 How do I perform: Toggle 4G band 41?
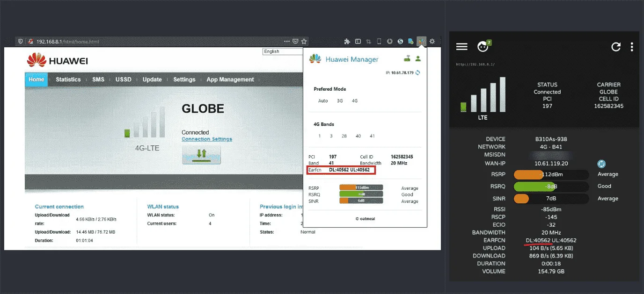(x=372, y=136)
